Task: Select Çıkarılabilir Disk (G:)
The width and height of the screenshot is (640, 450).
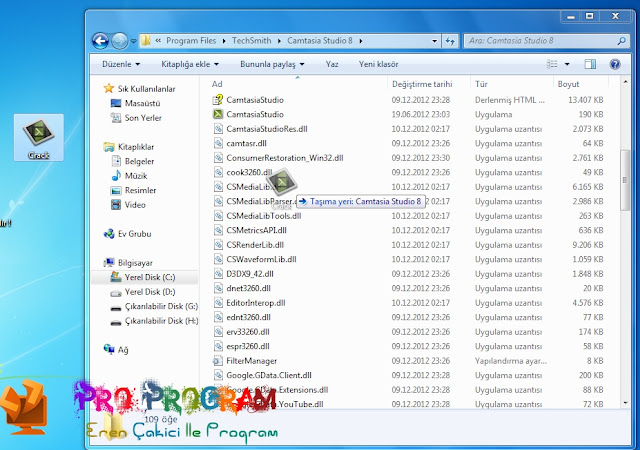Action: (154, 306)
